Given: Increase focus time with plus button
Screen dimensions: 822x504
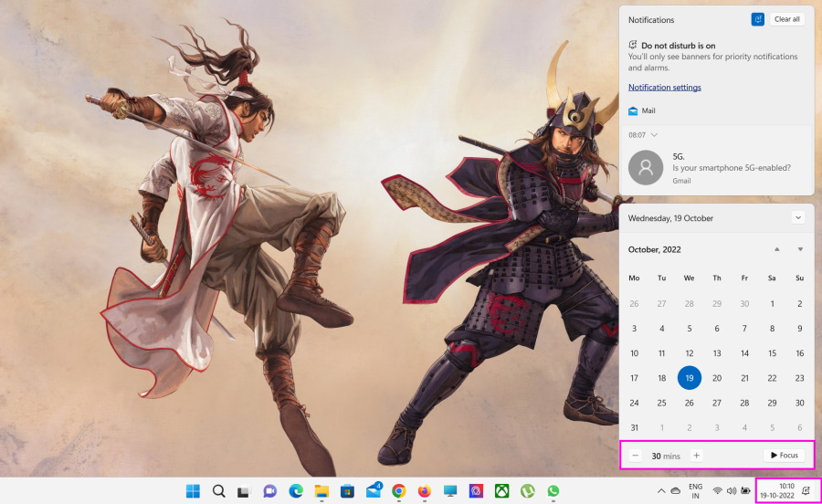Looking at the screenshot, I should click(x=696, y=455).
